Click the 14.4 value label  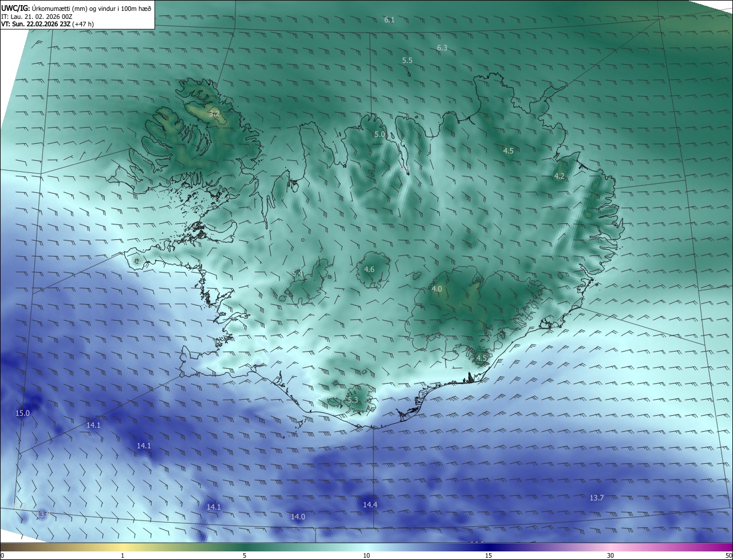point(371,505)
